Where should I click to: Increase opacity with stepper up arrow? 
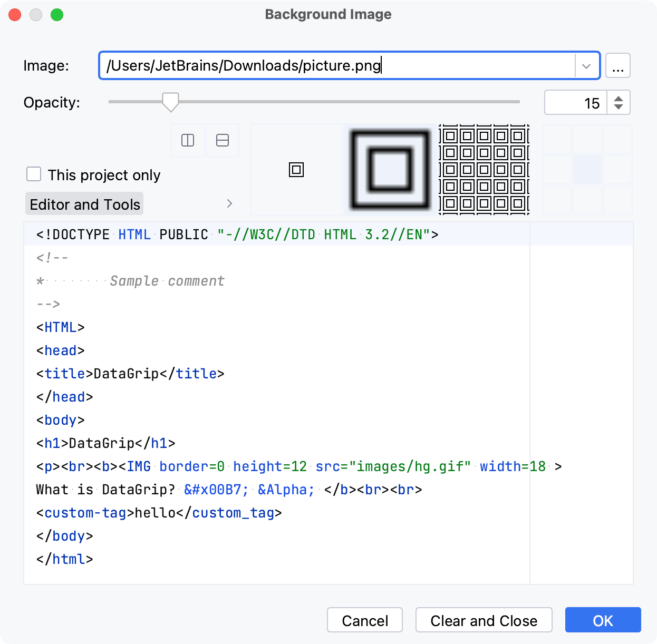619,98
